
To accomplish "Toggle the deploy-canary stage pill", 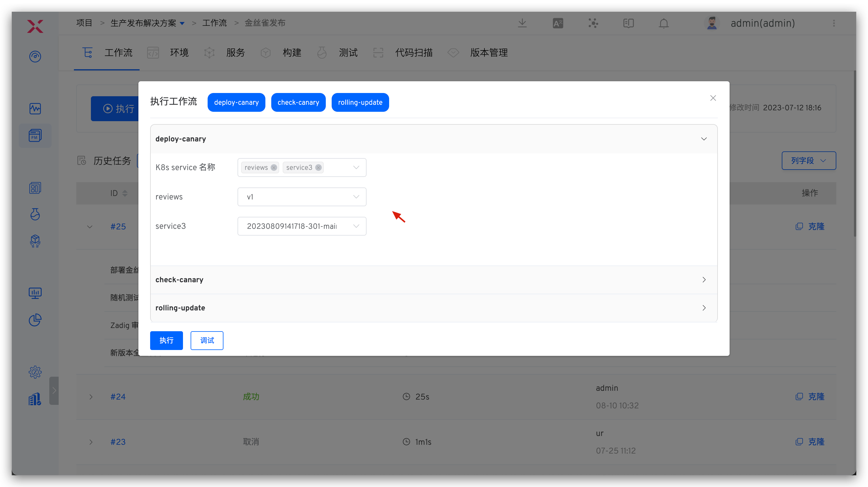I will (236, 102).
